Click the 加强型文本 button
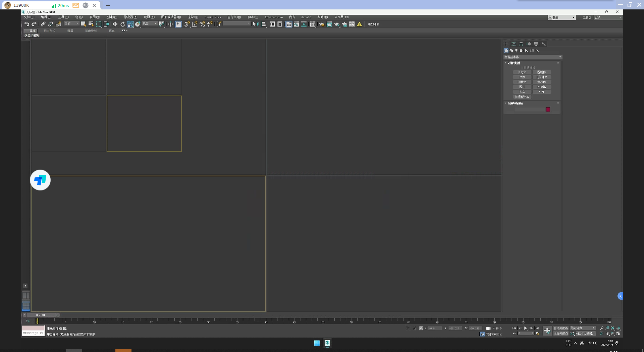 522,97
